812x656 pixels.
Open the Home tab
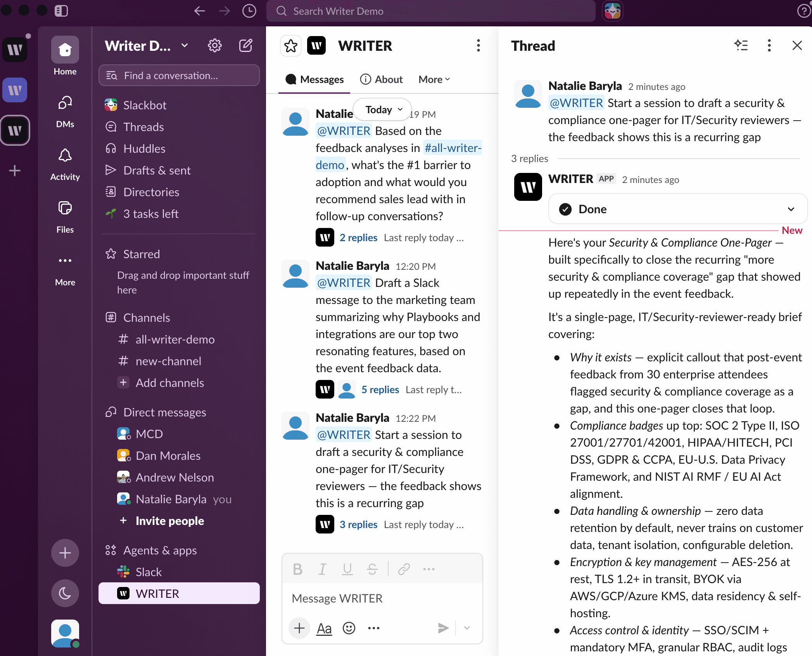[x=65, y=56]
